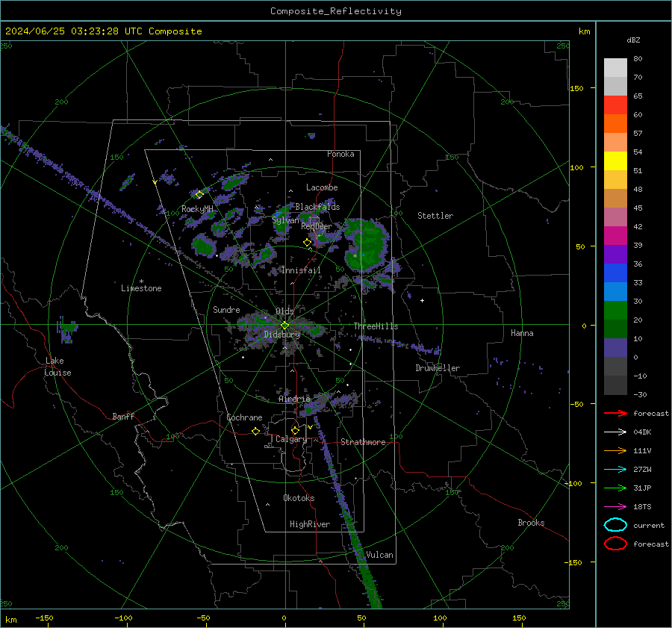672x628 pixels.
Task: Click the Brooks city label
Action: (x=531, y=523)
